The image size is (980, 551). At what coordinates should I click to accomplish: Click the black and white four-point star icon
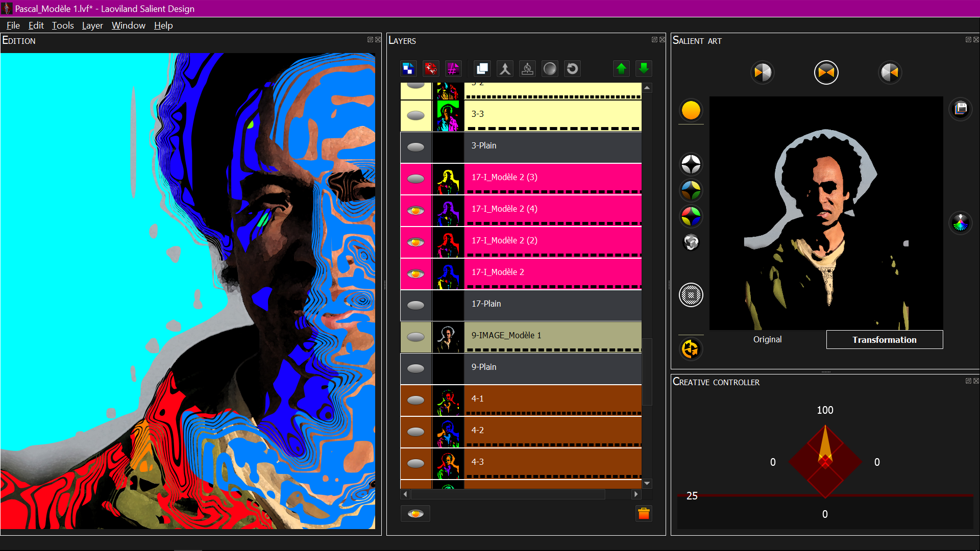(x=691, y=164)
